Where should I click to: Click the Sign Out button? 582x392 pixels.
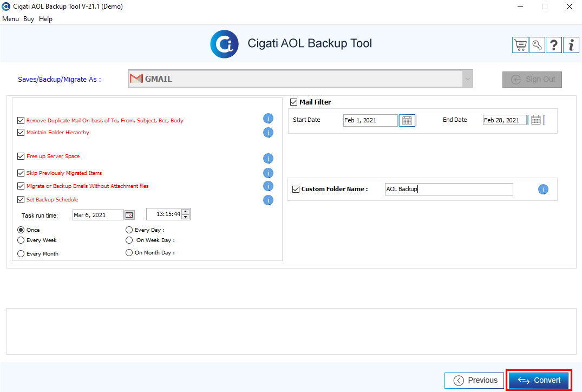[532, 80]
